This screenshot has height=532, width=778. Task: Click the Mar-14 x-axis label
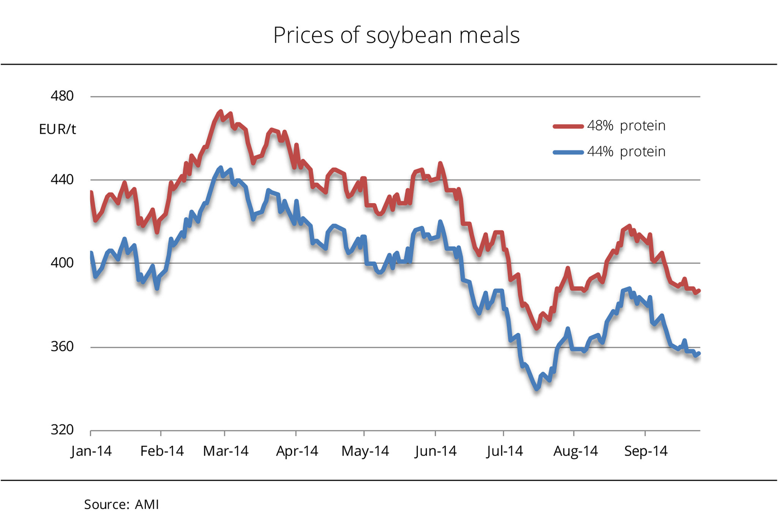[226, 451]
